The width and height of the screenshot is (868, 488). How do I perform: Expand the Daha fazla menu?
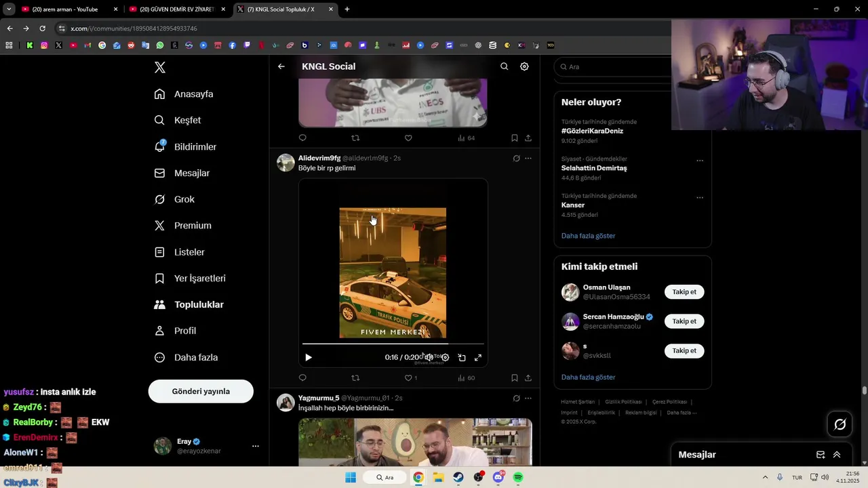[186, 357]
